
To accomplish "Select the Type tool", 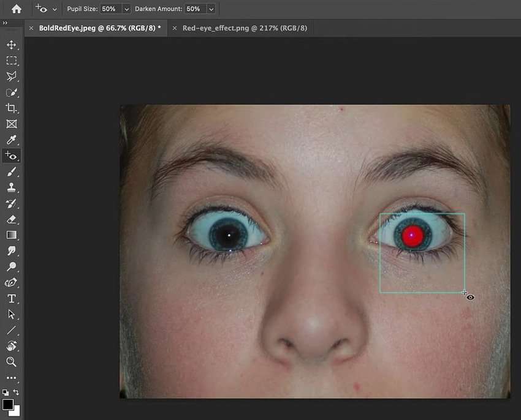I will 12,299.
